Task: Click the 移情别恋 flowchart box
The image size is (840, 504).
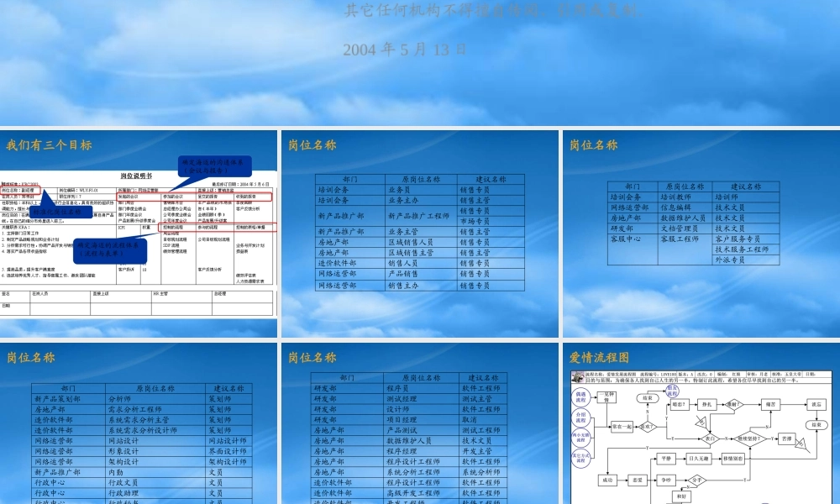Action: click(732, 459)
